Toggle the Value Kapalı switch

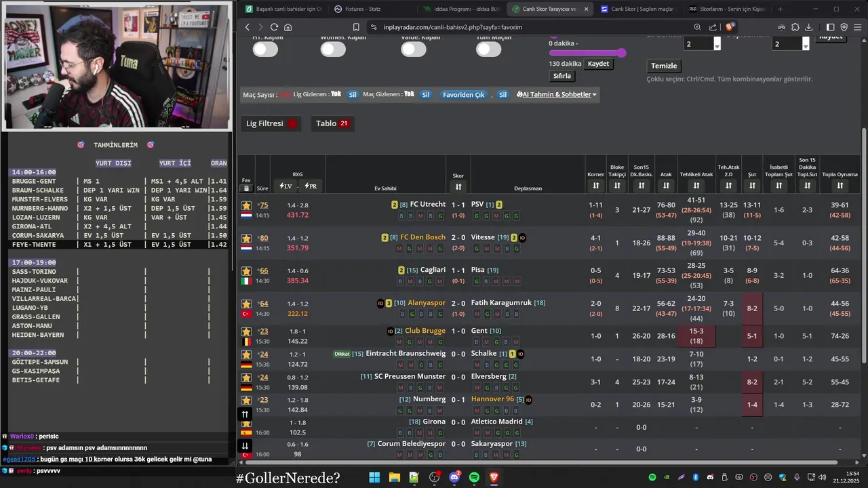pyautogui.click(x=413, y=49)
